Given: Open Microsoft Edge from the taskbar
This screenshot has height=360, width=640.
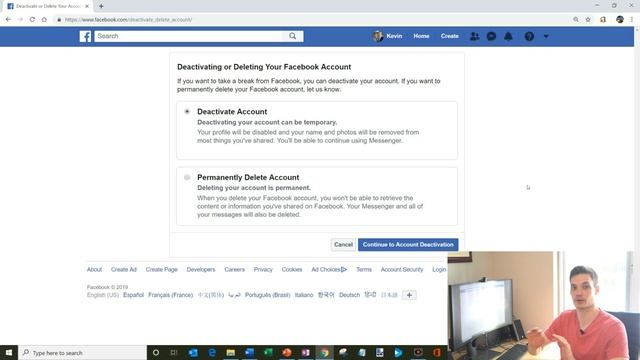Looking at the screenshot, I should (x=212, y=352).
